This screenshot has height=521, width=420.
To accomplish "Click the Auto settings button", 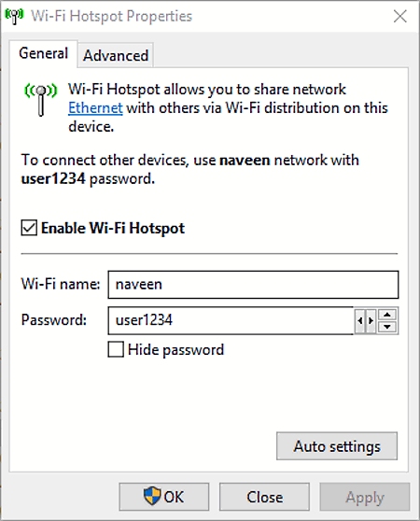I will (337, 446).
